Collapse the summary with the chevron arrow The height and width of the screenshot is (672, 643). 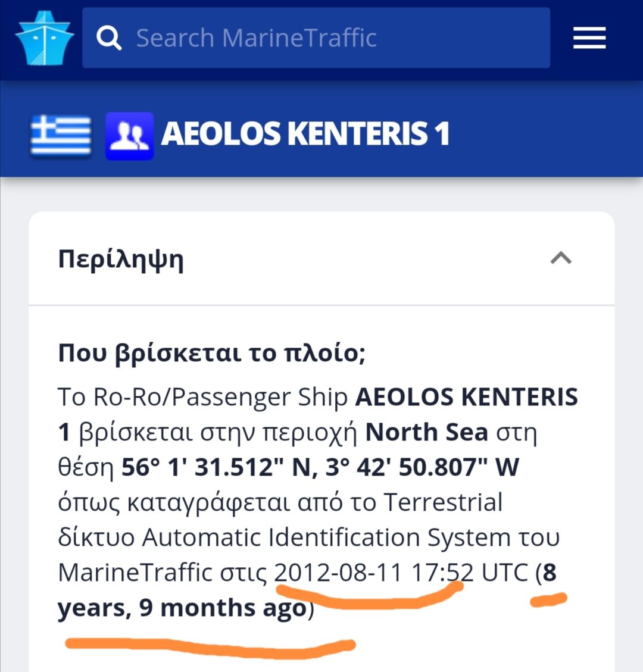pos(561,258)
